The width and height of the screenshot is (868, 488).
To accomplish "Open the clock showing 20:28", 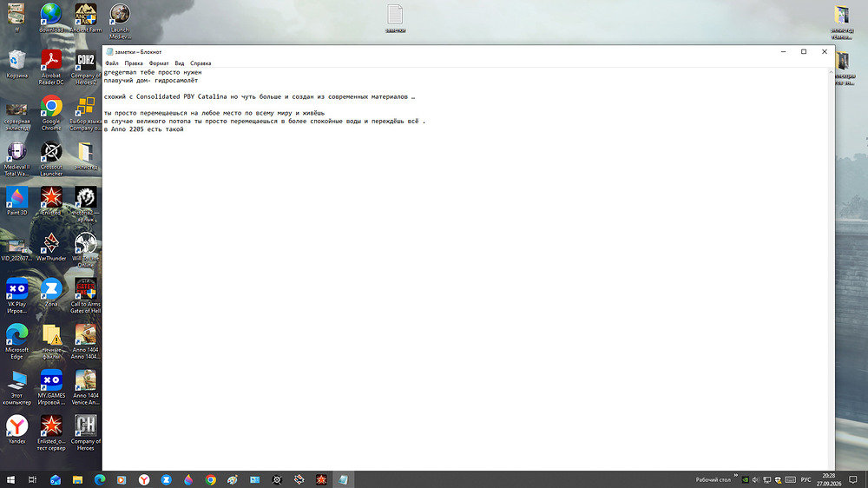I will click(x=828, y=479).
